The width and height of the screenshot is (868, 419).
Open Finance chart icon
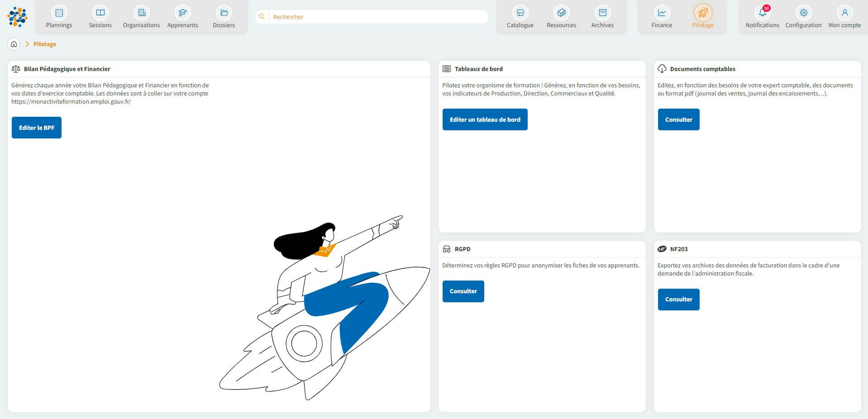click(x=662, y=13)
